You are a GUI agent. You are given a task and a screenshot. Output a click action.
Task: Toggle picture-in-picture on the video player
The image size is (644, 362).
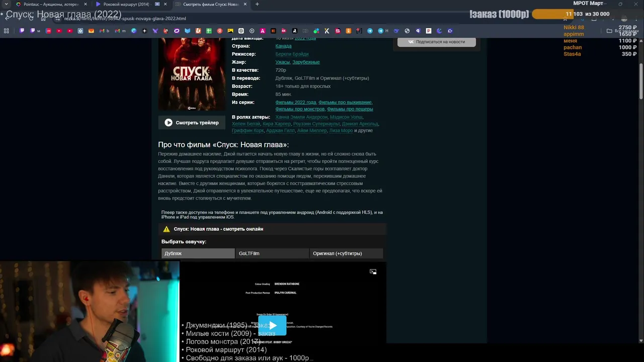pyautogui.click(x=373, y=271)
